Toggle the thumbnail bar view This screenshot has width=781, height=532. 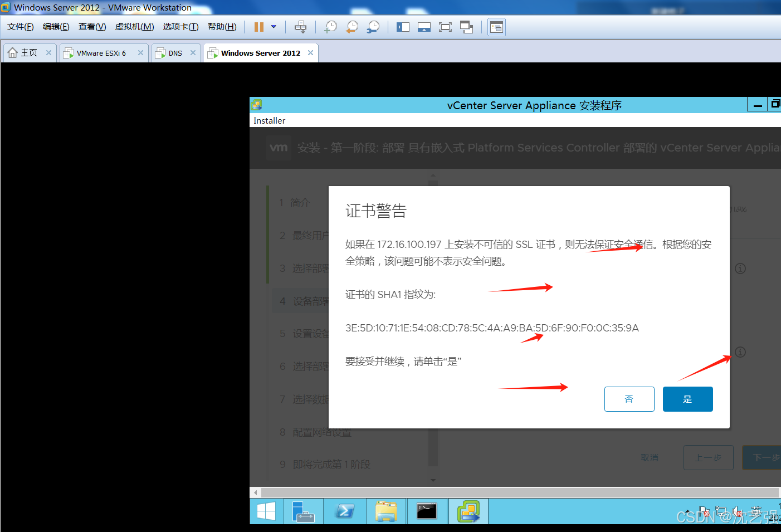424,27
